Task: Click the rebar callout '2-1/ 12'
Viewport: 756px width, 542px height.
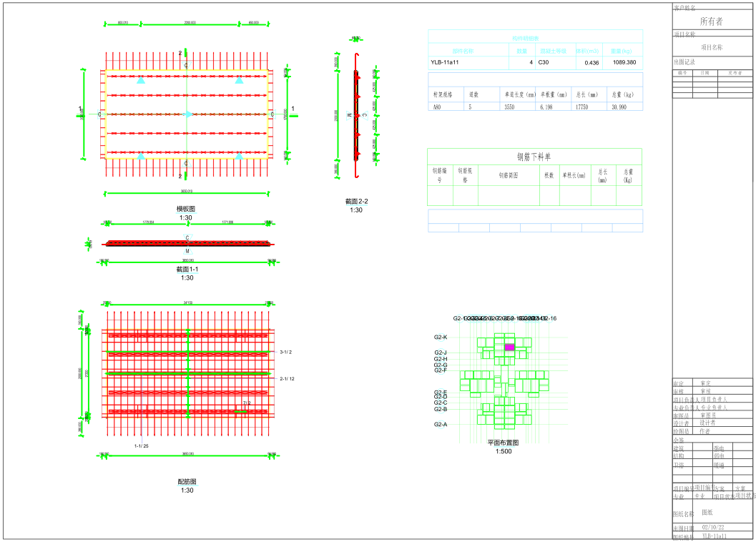Action: [287, 378]
